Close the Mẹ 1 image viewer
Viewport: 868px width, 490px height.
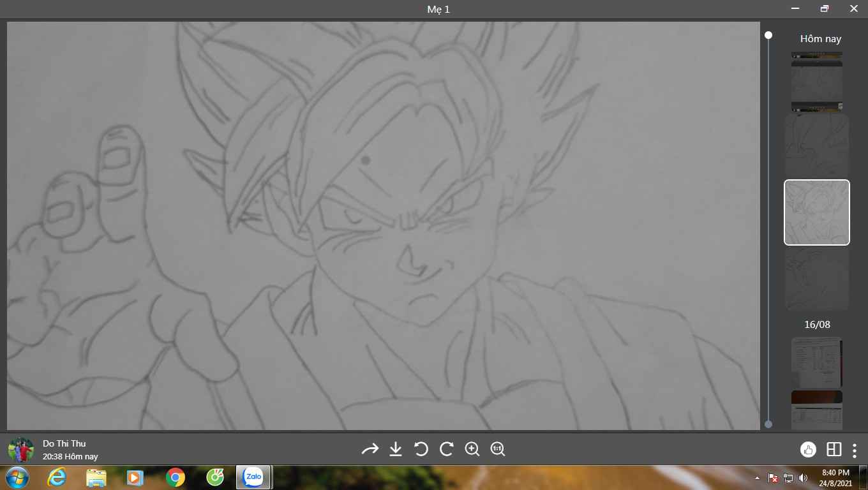click(x=853, y=9)
